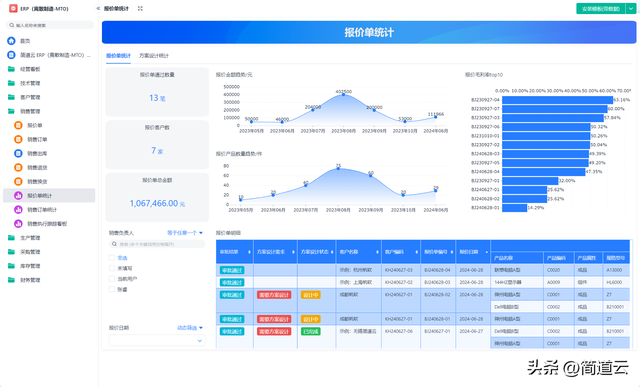The image size is (640, 387).
Task: Click the magnifier icon in 销售负责人 filter
Action: pos(114,244)
